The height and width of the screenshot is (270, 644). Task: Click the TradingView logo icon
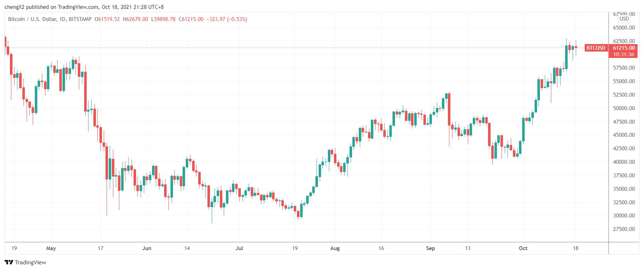(9, 263)
